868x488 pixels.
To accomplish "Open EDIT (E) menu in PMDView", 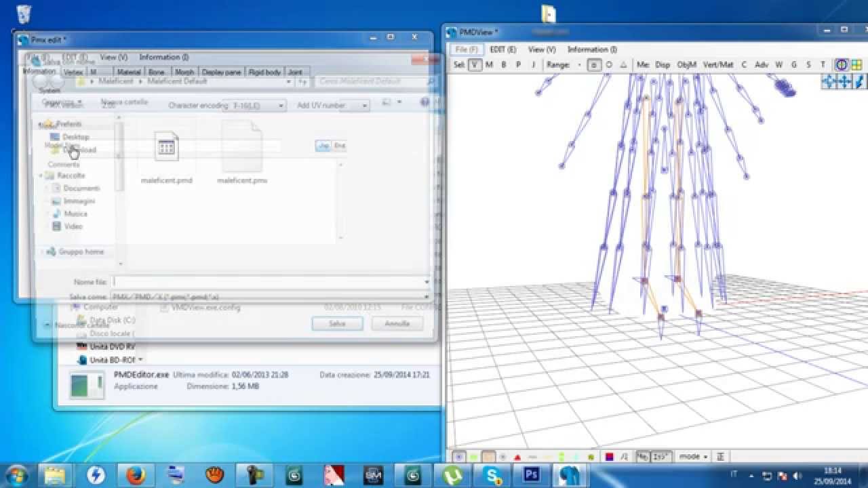I will click(x=502, y=49).
